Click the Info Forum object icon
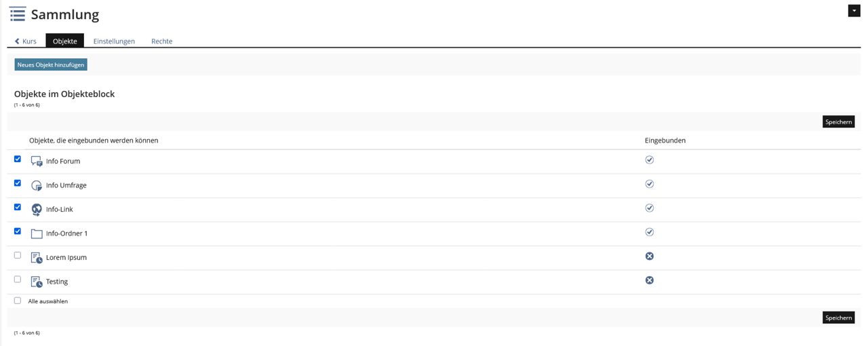868x346 pixels. click(37, 161)
